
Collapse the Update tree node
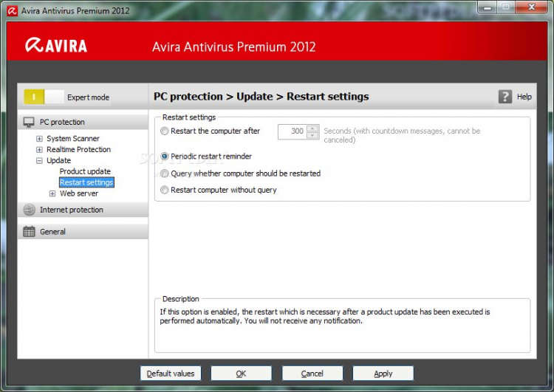pyautogui.click(x=39, y=161)
